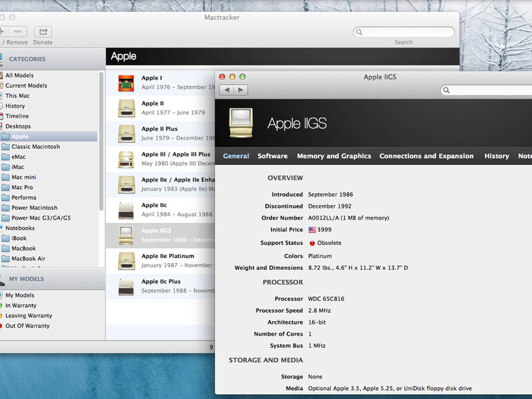This screenshot has width=532, height=399.
Task: Click the Mac Pro folder icon
Action: [6, 188]
